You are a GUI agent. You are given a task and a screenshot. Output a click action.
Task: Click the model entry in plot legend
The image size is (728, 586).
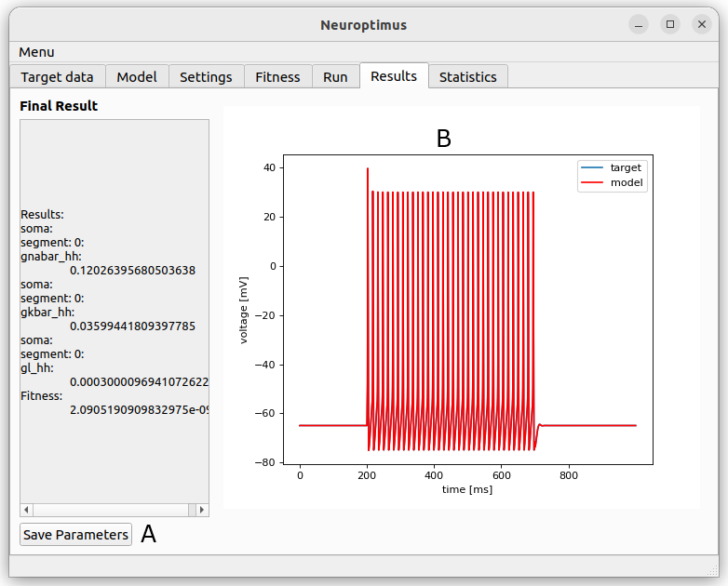pyautogui.click(x=612, y=182)
